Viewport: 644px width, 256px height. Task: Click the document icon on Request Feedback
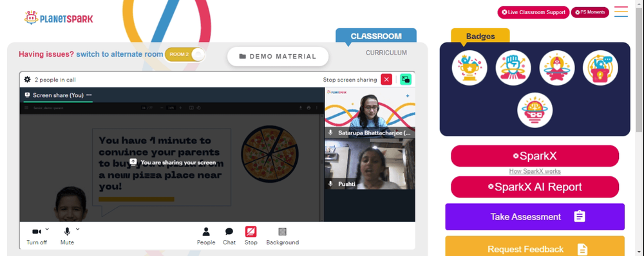pos(583,249)
